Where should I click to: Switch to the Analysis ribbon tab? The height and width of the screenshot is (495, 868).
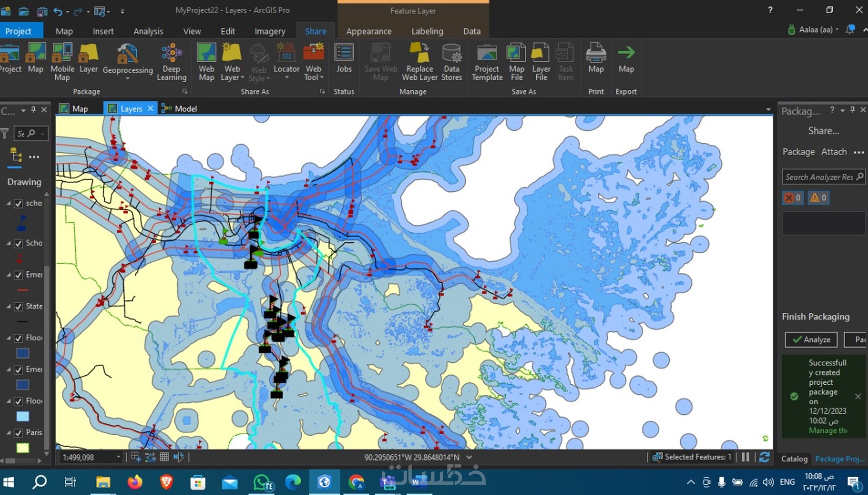tap(148, 31)
